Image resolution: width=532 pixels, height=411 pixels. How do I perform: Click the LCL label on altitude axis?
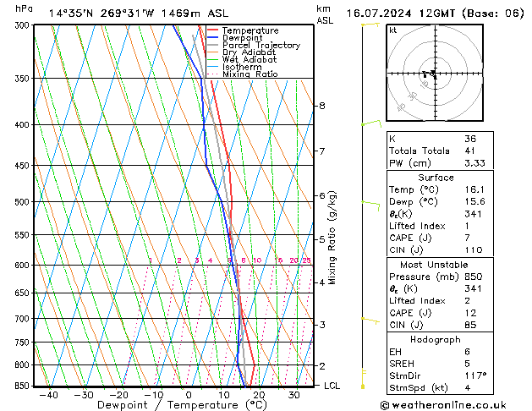(x=332, y=386)
